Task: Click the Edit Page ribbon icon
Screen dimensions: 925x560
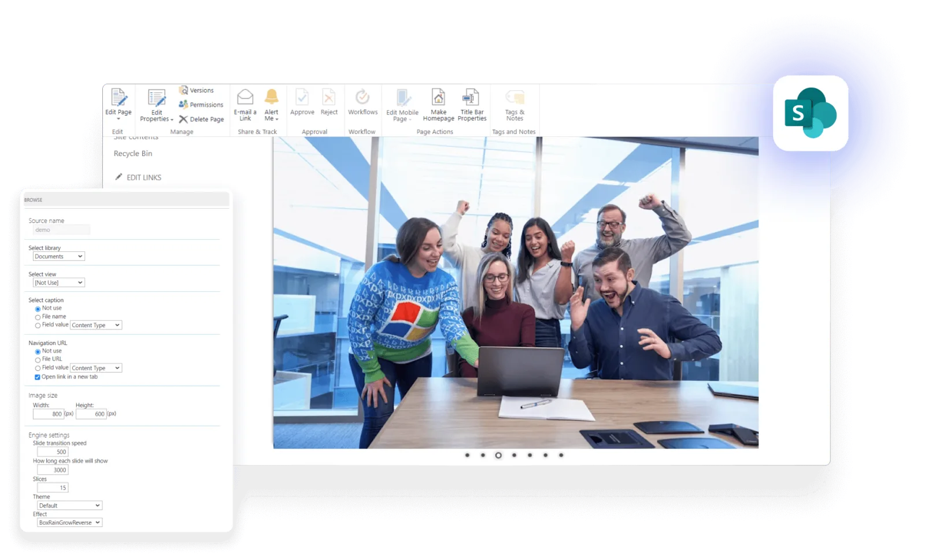Action: pyautogui.click(x=119, y=98)
